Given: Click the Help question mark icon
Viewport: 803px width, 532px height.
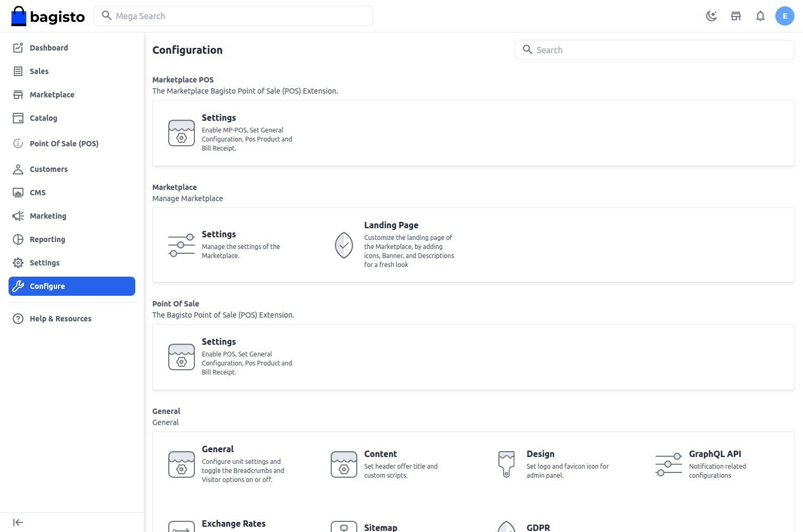Looking at the screenshot, I should coord(18,319).
